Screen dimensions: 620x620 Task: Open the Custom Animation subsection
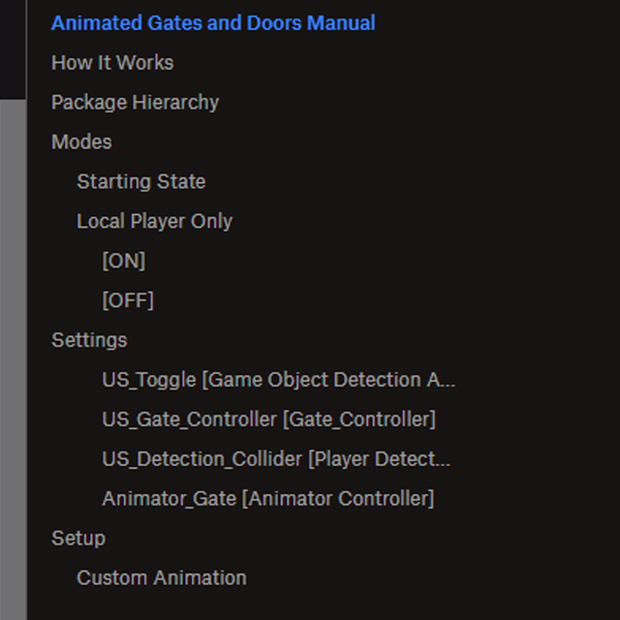[x=162, y=578]
